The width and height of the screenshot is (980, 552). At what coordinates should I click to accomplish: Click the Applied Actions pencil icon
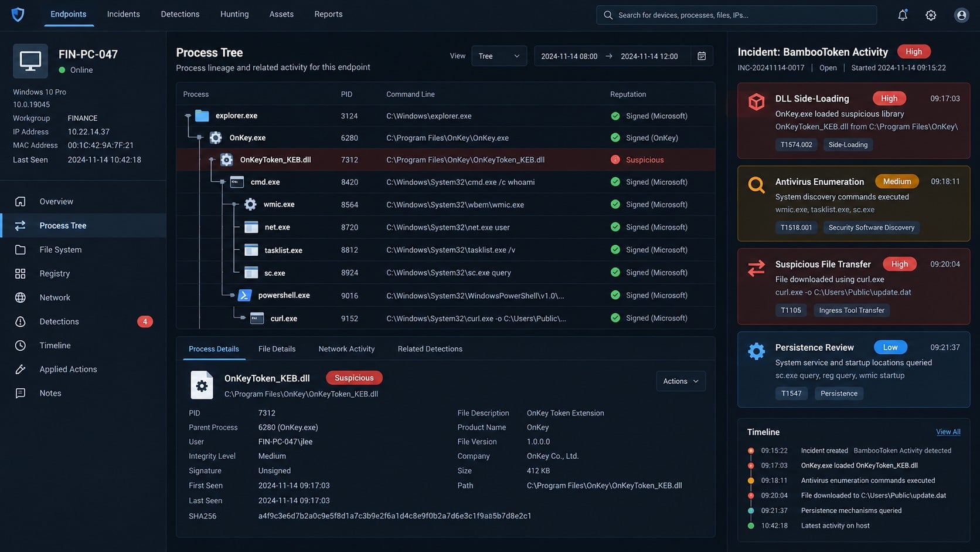tap(21, 369)
